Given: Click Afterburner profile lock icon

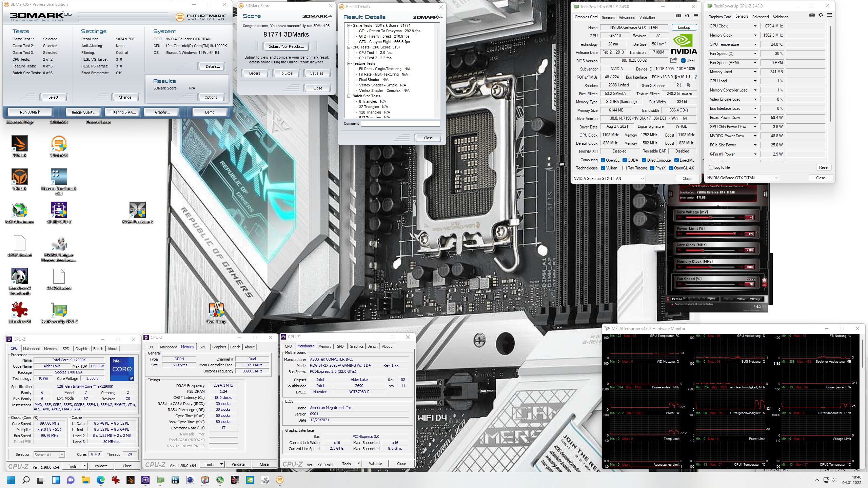Looking at the screenshot, I should click(x=668, y=299).
